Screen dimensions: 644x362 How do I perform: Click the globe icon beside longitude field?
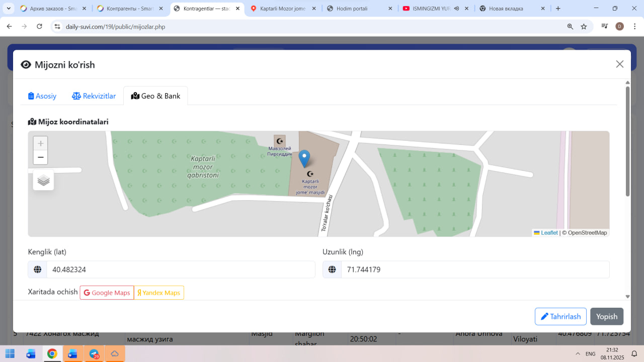tap(332, 269)
